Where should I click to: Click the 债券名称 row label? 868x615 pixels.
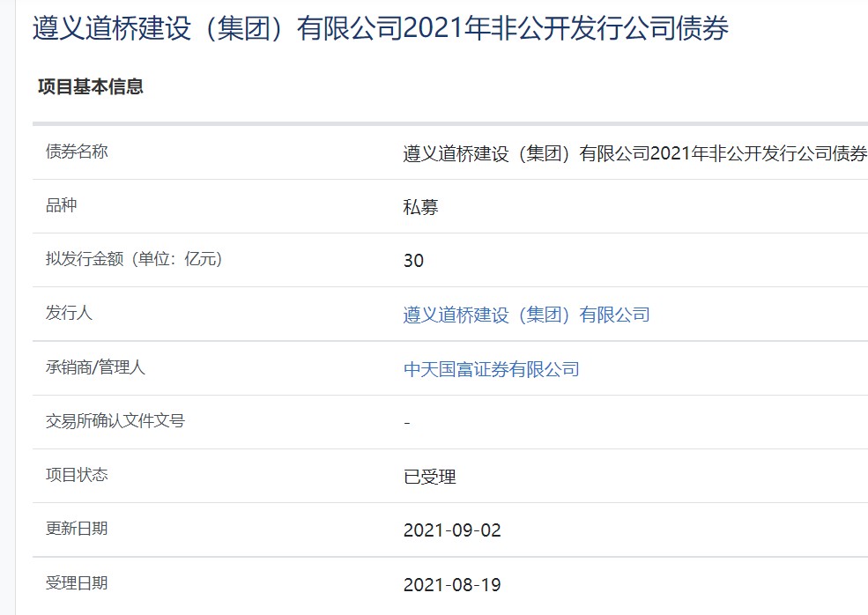[x=77, y=152]
